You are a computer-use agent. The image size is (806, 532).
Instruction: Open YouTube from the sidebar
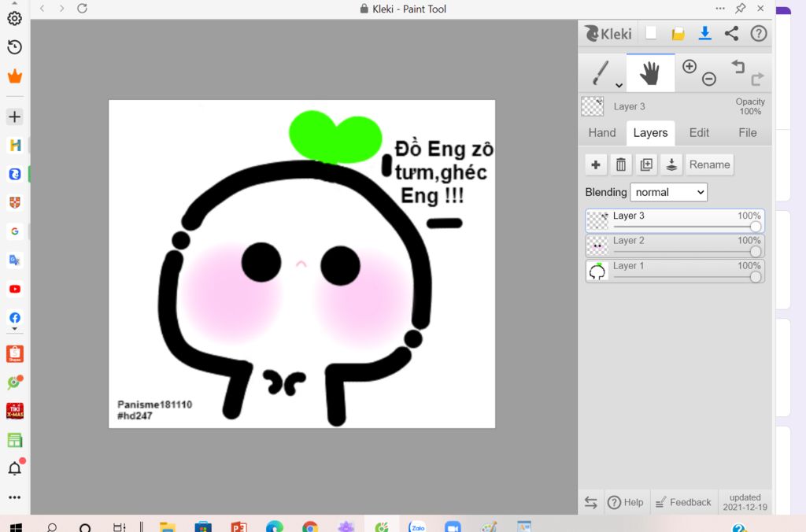(15, 289)
